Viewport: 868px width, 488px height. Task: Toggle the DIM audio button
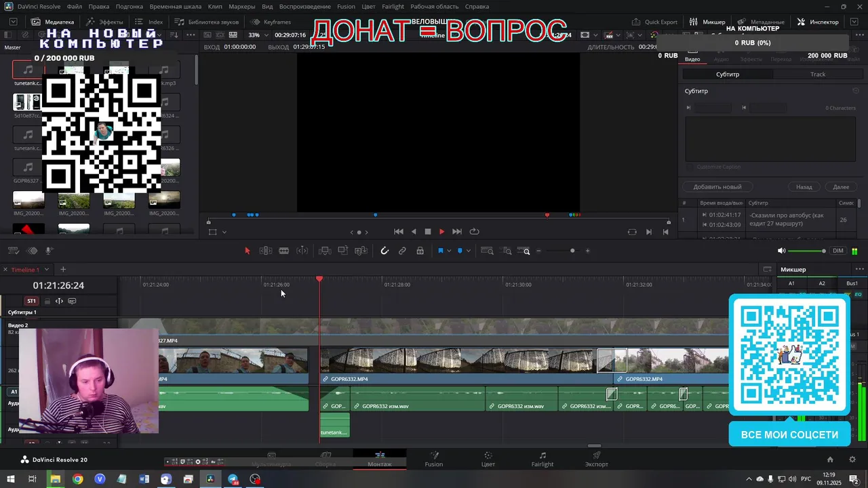coord(838,251)
